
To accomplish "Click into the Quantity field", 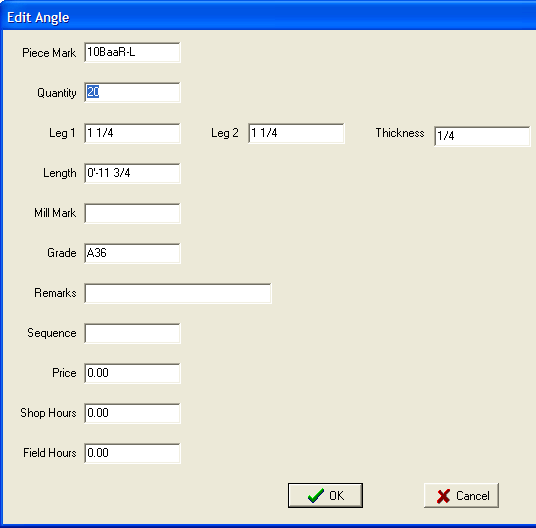I will [132, 92].
